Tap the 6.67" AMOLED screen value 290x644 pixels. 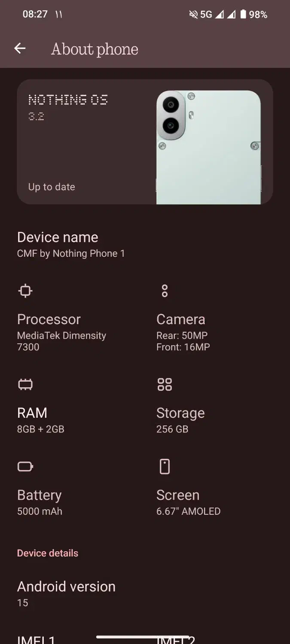188,511
